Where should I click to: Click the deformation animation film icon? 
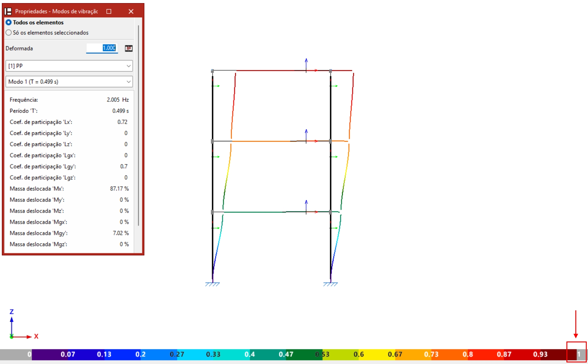[129, 48]
